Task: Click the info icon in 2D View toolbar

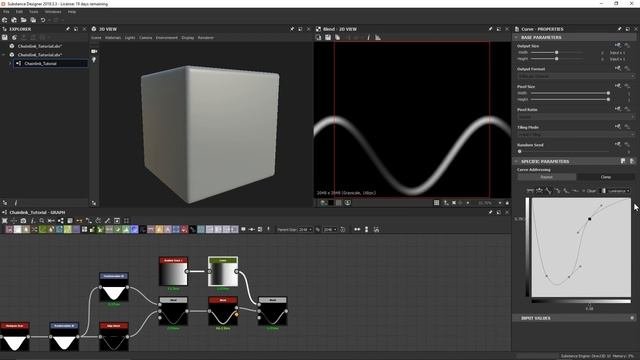Action: tap(368, 38)
